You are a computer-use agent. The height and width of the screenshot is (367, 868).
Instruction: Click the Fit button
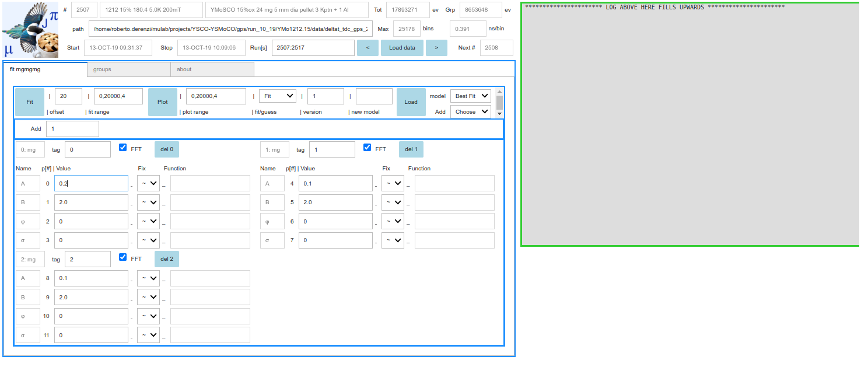point(29,102)
